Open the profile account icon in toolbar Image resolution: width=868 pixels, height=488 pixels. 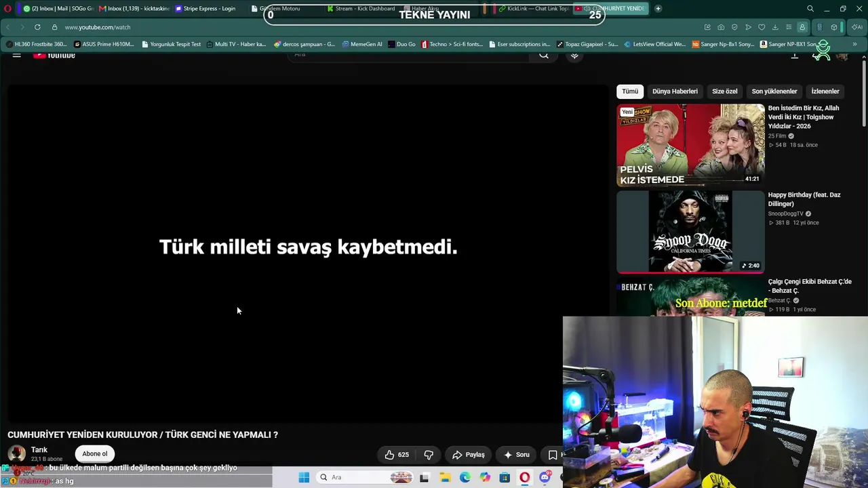click(x=802, y=27)
